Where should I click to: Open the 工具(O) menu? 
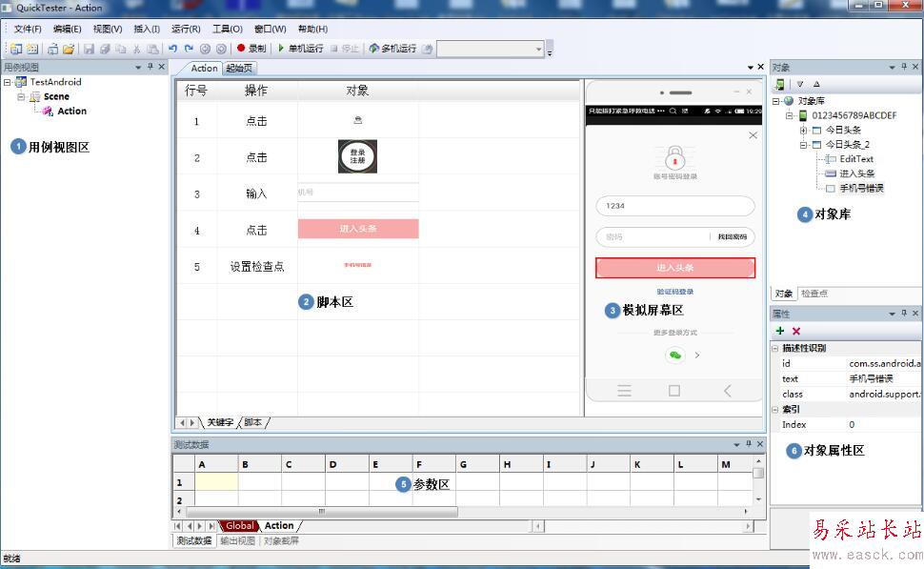228,29
